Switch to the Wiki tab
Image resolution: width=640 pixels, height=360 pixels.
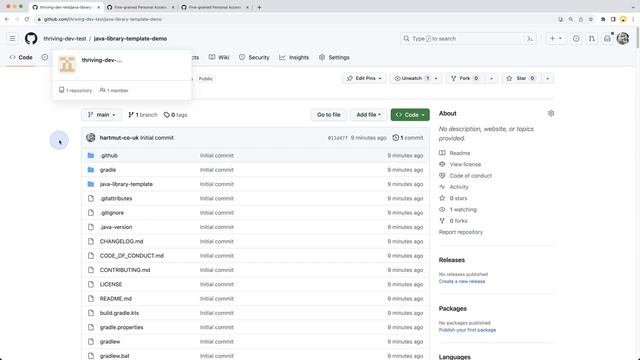coord(219,58)
